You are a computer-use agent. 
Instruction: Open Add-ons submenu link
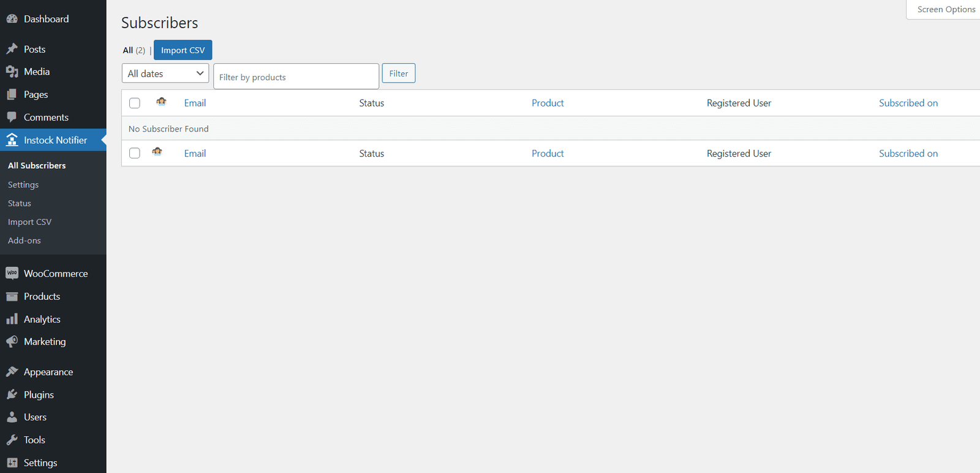tap(24, 240)
